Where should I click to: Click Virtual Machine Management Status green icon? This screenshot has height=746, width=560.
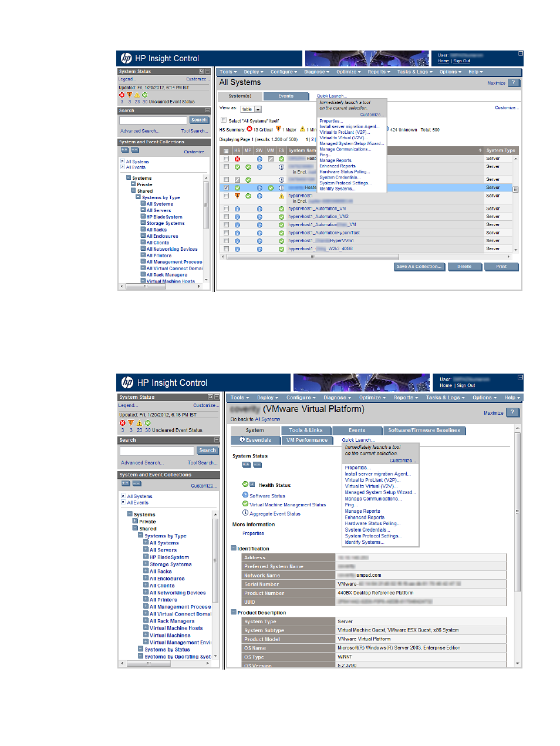tap(245, 504)
